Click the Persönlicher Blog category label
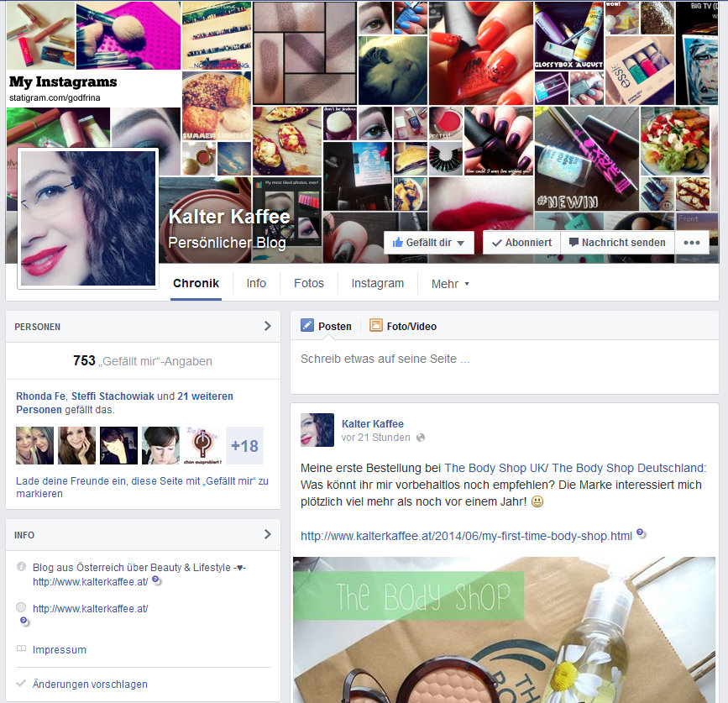 pos(227,243)
